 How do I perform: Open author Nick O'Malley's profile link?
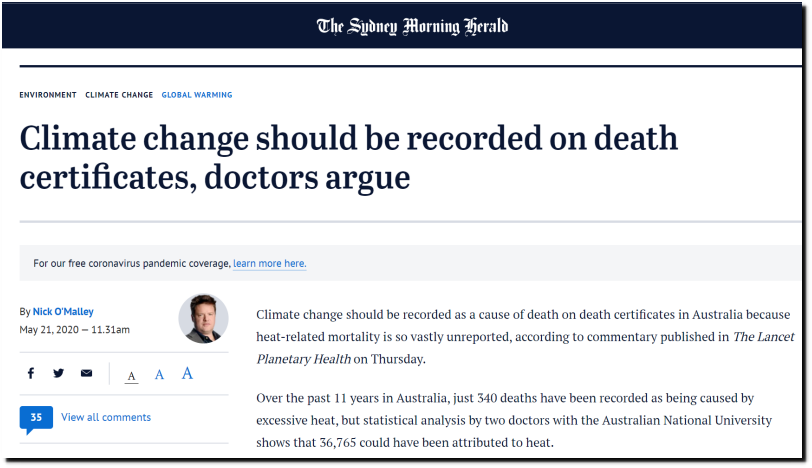(63, 312)
